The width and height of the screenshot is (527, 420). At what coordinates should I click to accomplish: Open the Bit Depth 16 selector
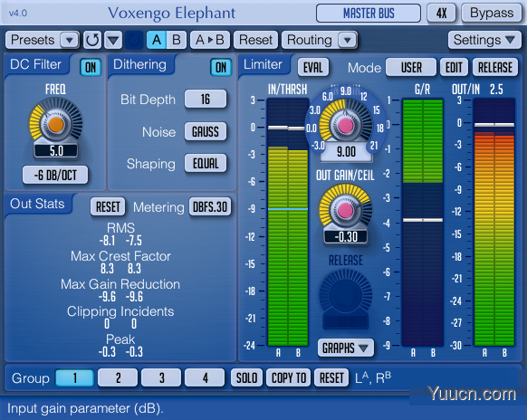point(206,100)
